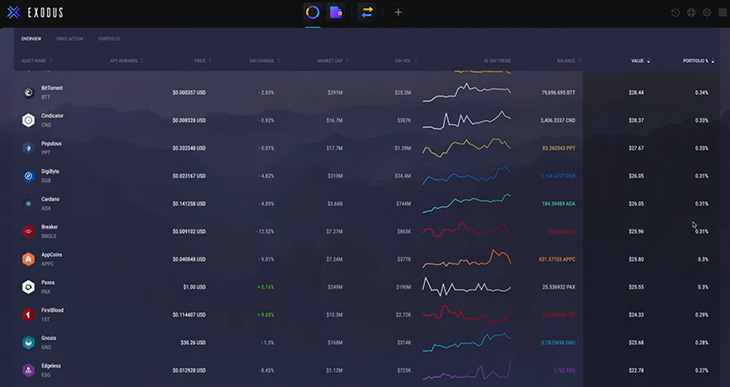Open the Portfolio circle icon in top bar
The image size is (730, 387).
(313, 12)
